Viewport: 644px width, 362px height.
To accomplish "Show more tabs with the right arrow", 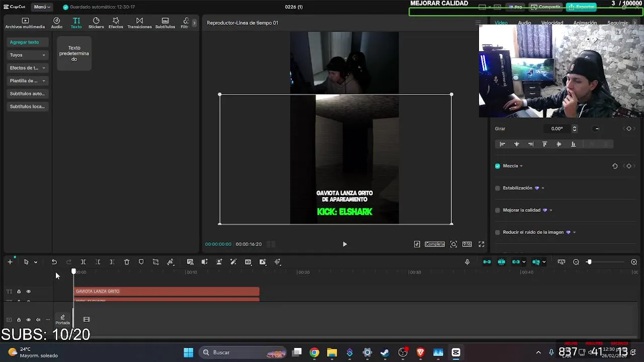I will pyautogui.click(x=194, y=23).
